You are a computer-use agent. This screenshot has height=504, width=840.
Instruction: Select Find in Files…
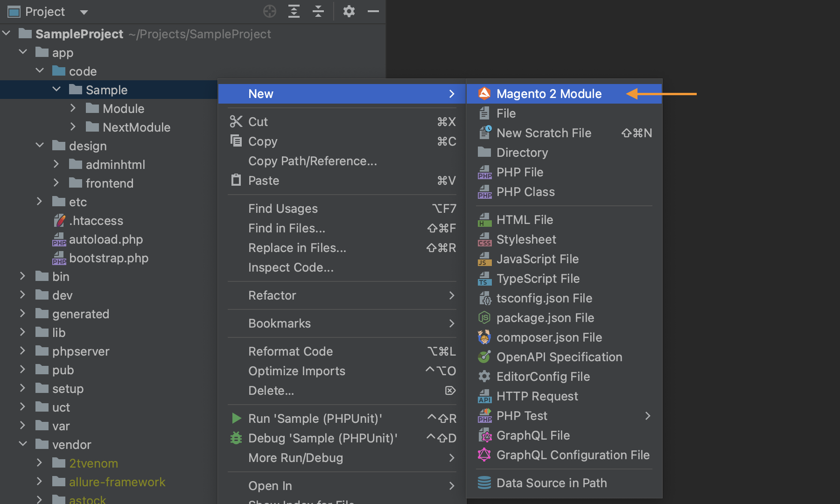[342, 228]
